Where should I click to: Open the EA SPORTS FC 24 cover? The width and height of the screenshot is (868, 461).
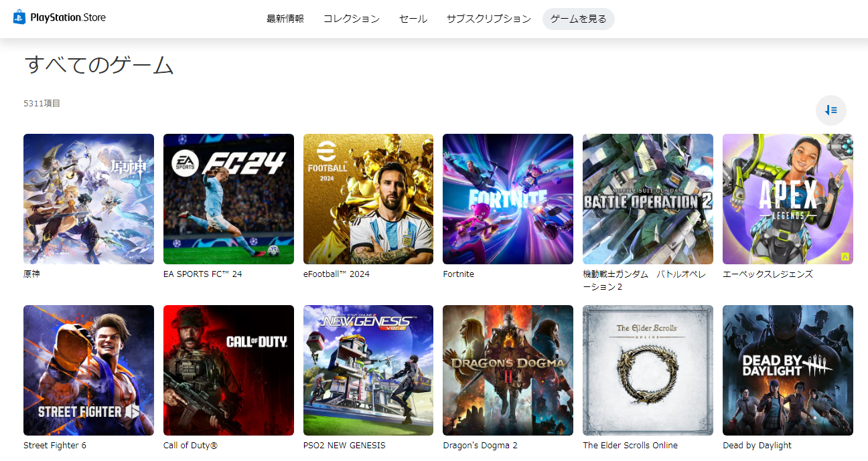228,199
